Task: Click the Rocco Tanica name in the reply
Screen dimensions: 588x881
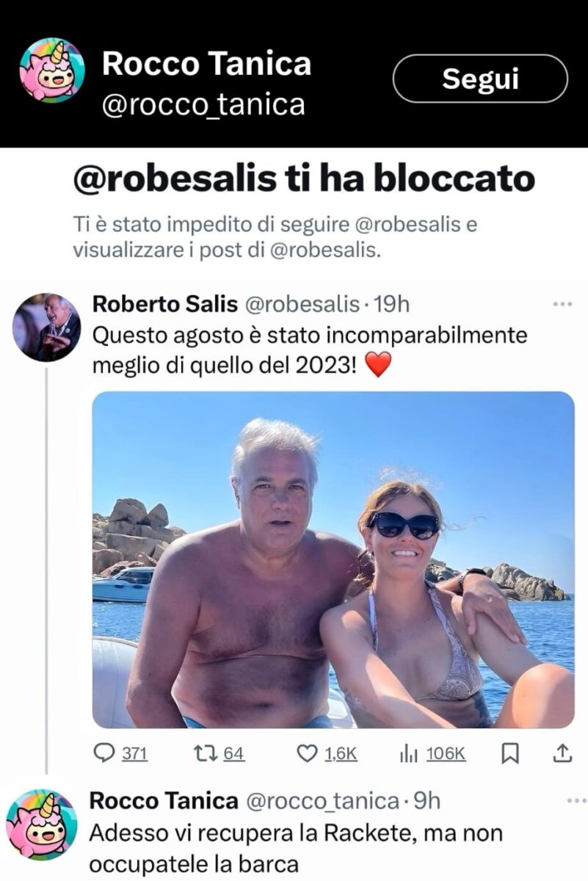Action: click(163, 800)
